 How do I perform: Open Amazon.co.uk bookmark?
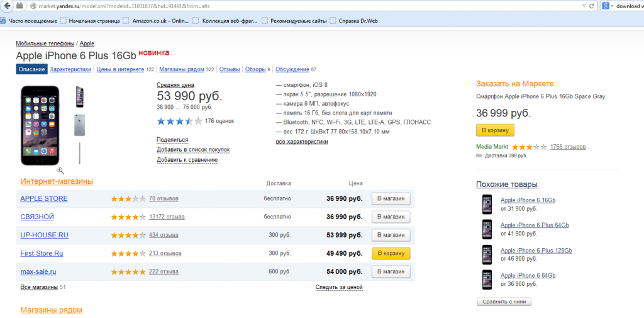coord(156,21)
